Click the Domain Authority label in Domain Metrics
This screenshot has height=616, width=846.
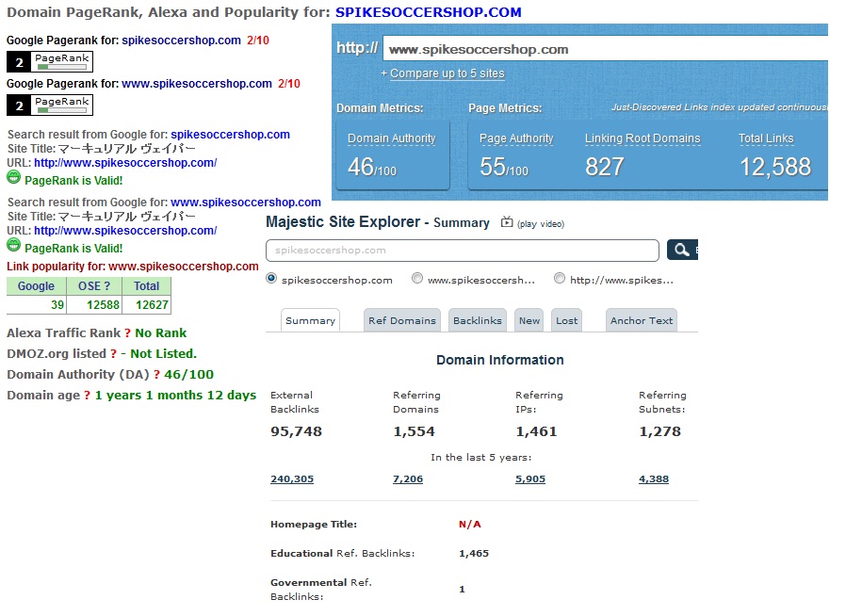[391, 138]
